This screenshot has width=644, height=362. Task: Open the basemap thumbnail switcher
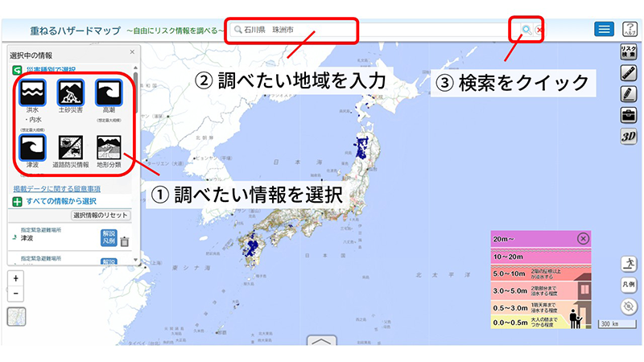pyautogui.click(x=16, y=317)
